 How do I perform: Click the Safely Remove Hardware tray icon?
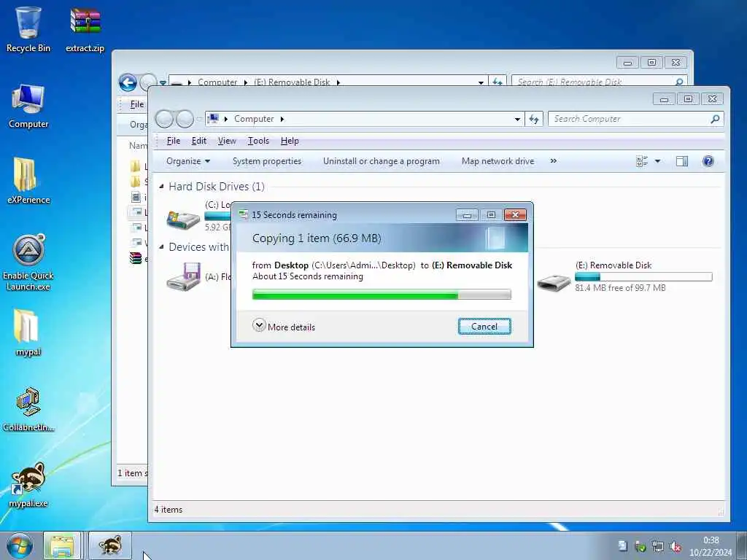[x=640, y=547]
